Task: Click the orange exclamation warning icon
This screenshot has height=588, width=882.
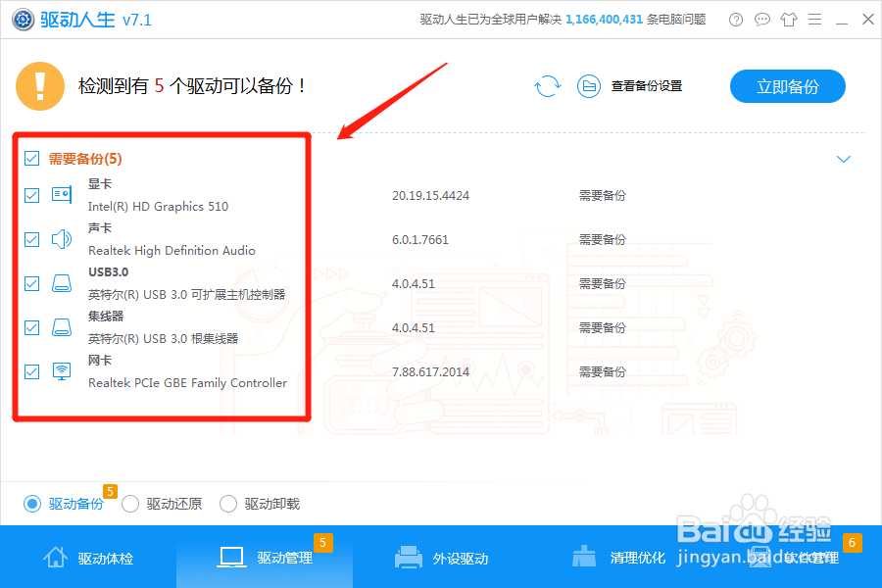Action: 40,86
